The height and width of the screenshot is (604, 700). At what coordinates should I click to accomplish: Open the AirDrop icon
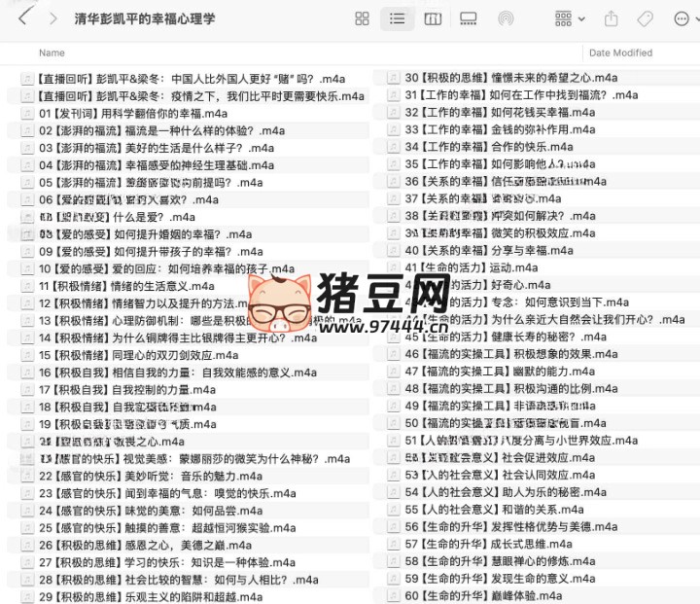coord(506,18)
